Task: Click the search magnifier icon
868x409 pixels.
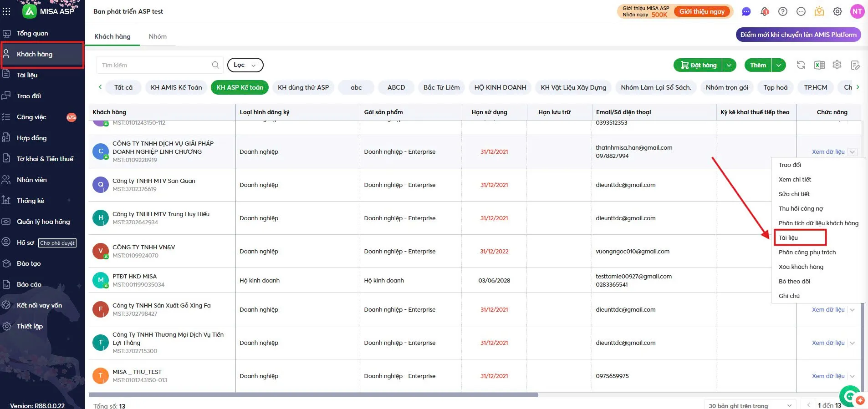Action: [x=215, y=65]
